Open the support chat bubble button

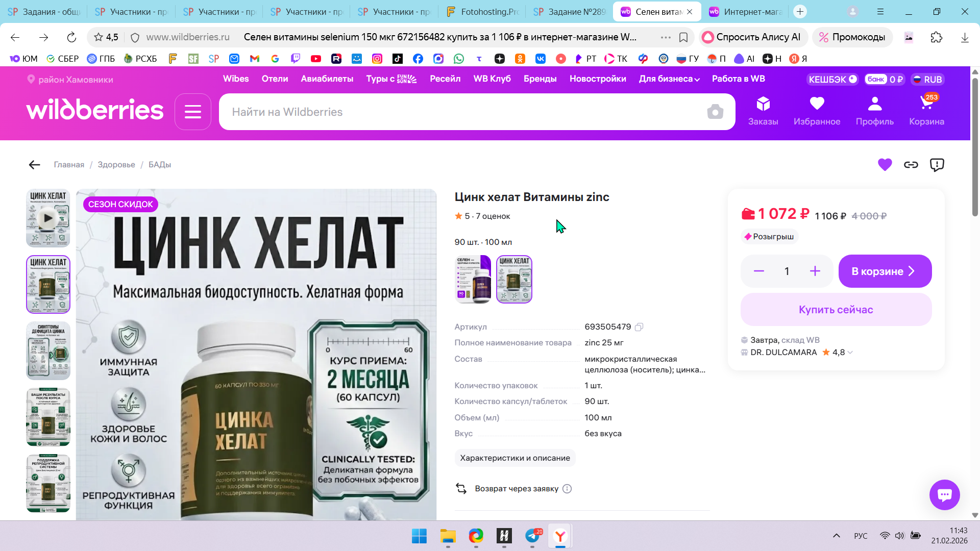944,494
